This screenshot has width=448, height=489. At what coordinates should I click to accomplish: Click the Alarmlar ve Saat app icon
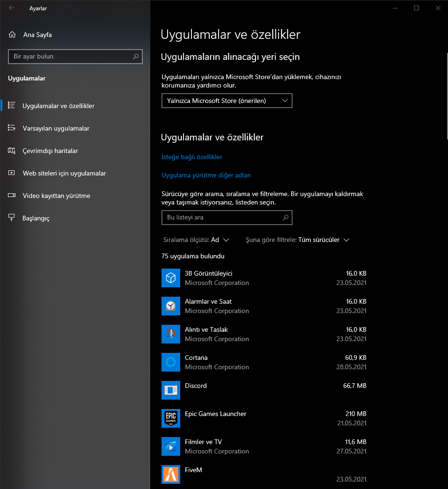tap(171, 306)
